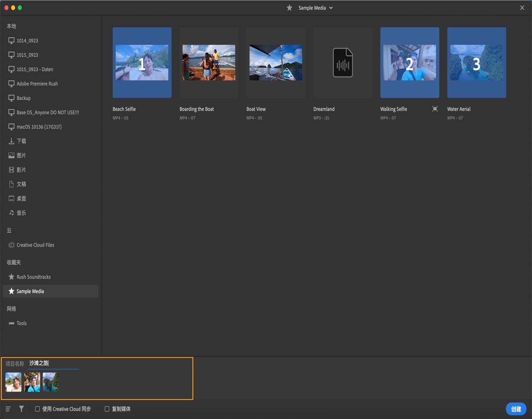Click the monitor icon next to 1015_0923
532x419 pixels.
(12, 55)
